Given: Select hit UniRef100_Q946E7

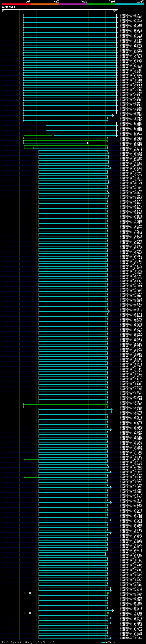Looking at the screenshot, I should (x=131, y=105).
